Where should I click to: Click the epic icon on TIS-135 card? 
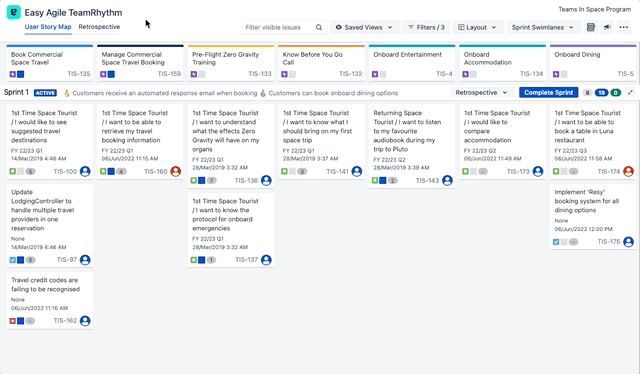coord(13,74)
